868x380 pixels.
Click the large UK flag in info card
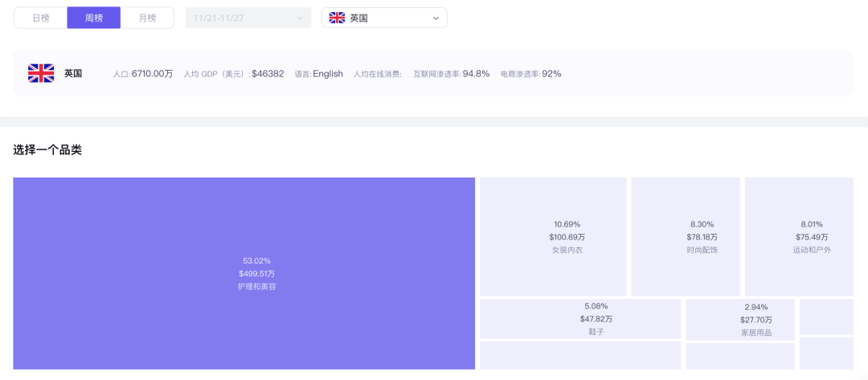[x=41, y=73]
